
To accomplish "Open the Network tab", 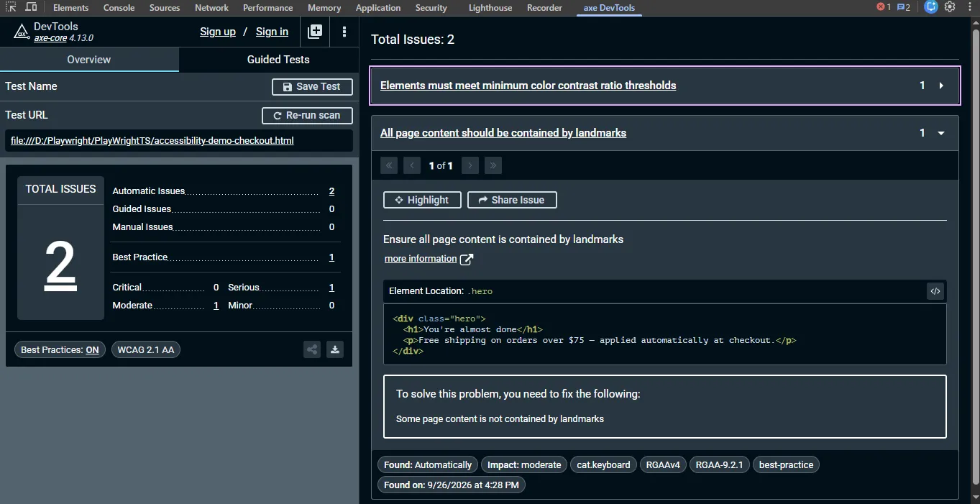I will coord(211,7).
